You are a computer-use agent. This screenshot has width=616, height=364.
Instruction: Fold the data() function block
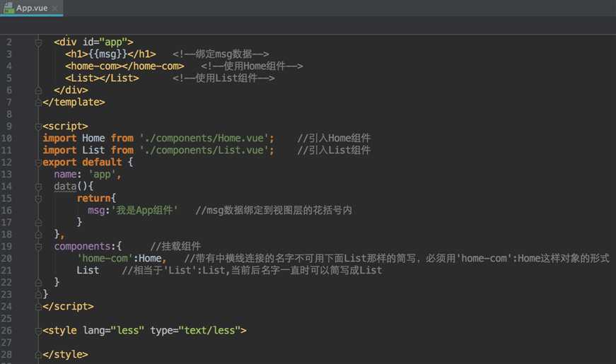38,187
